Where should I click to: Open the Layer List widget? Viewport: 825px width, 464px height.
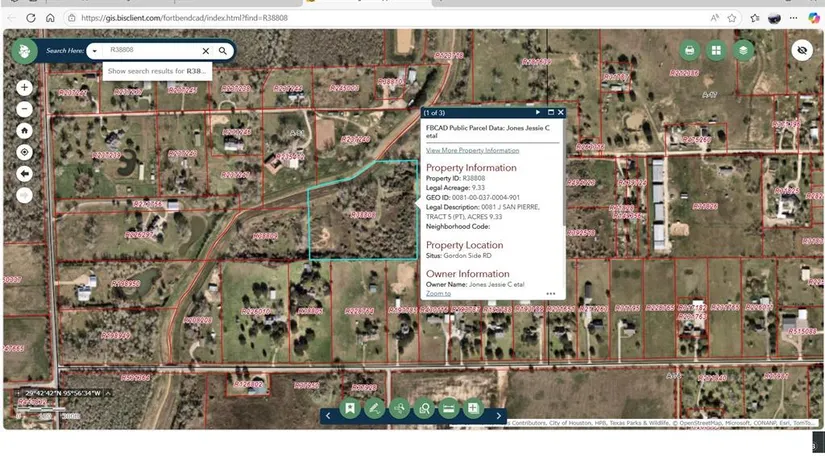click(742, 50)
